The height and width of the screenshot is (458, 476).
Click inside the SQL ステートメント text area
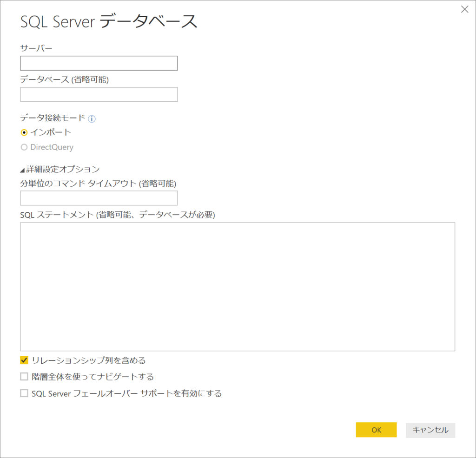coord(238,287)
